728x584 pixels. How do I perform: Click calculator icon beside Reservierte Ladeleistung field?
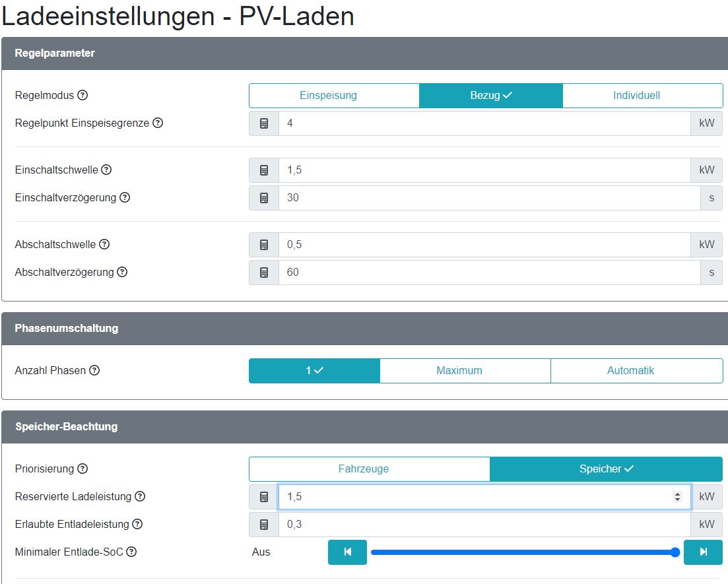click(264, 497)
